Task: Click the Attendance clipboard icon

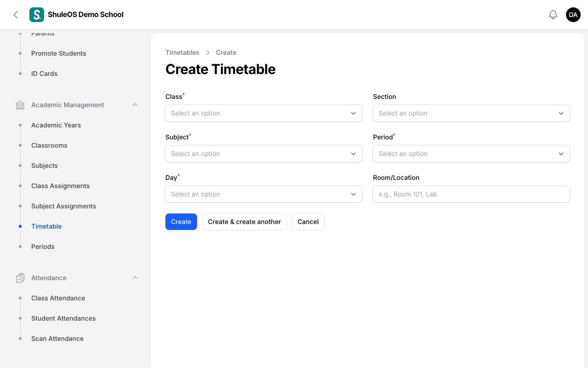Action: (x=20, y=278)
